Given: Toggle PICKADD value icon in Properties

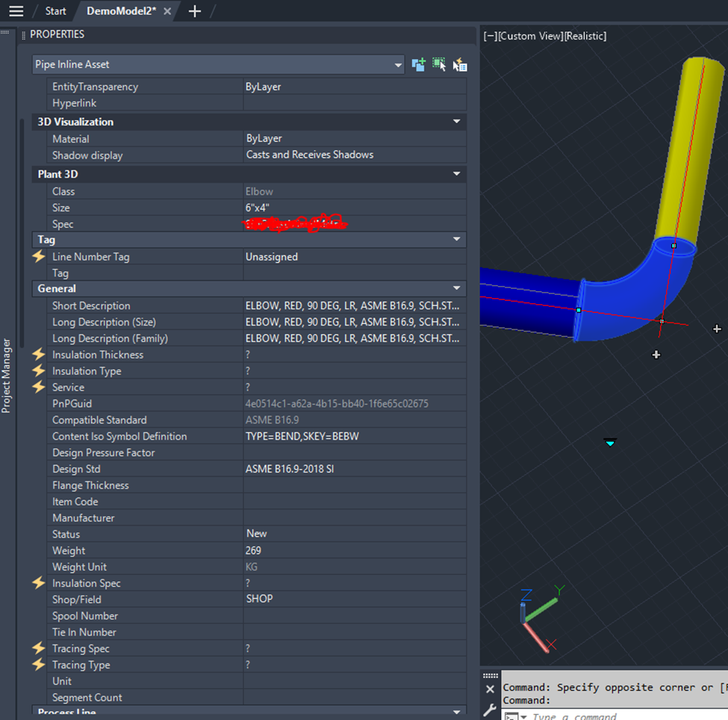Looking at the screenshot, I should (419, 65).
